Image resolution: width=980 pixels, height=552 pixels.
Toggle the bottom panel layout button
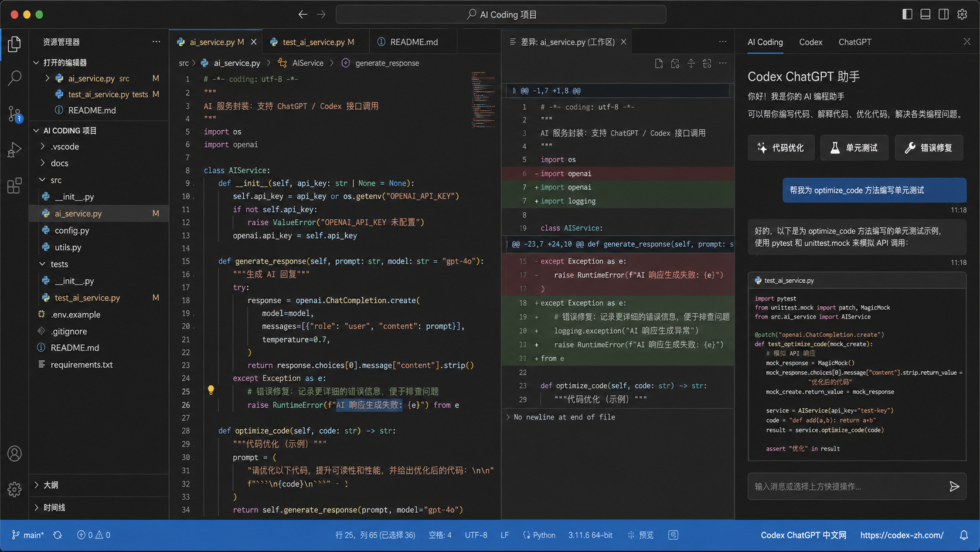pyautogui.click(x=925, y=14)
